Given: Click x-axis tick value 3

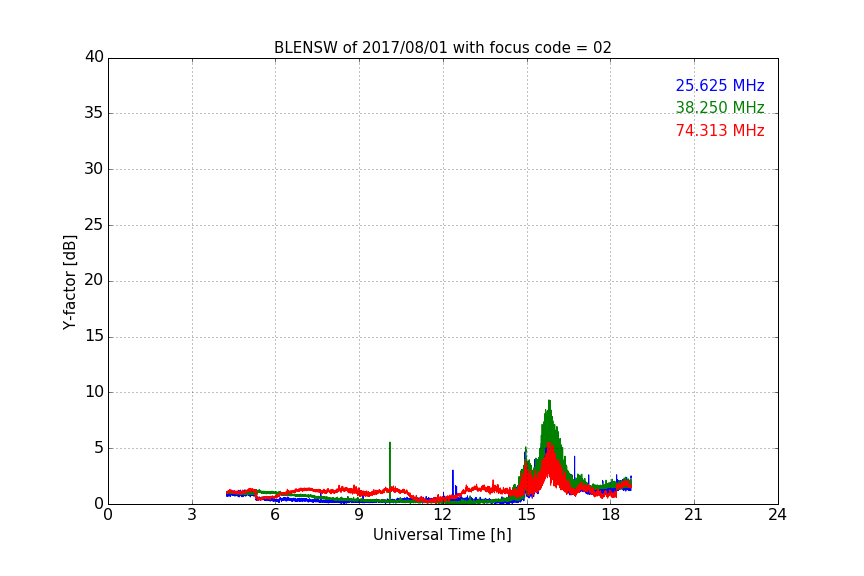Looking at the screenshot, I should (192, 515).
